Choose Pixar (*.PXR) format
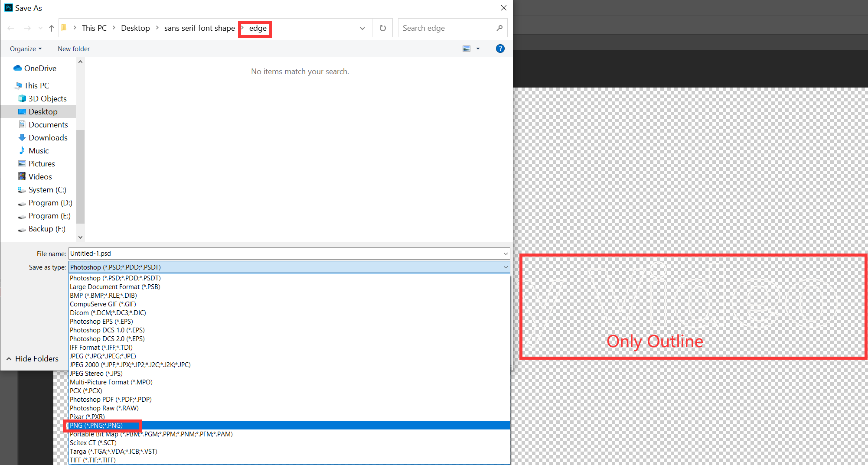Screen dimensions: 868x465 coord(289,417)
